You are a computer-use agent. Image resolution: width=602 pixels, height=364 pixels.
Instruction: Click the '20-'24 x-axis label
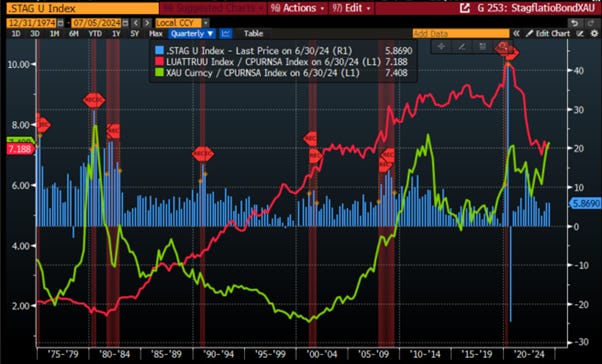coord(529,354)
